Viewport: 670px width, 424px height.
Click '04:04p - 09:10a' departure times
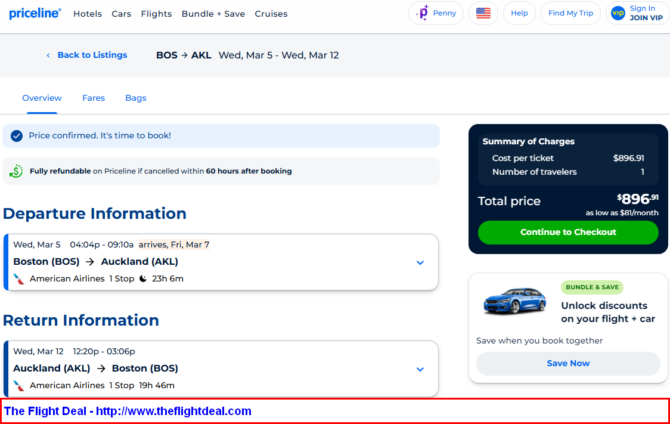pyautogui.click(x=102, y=244)
